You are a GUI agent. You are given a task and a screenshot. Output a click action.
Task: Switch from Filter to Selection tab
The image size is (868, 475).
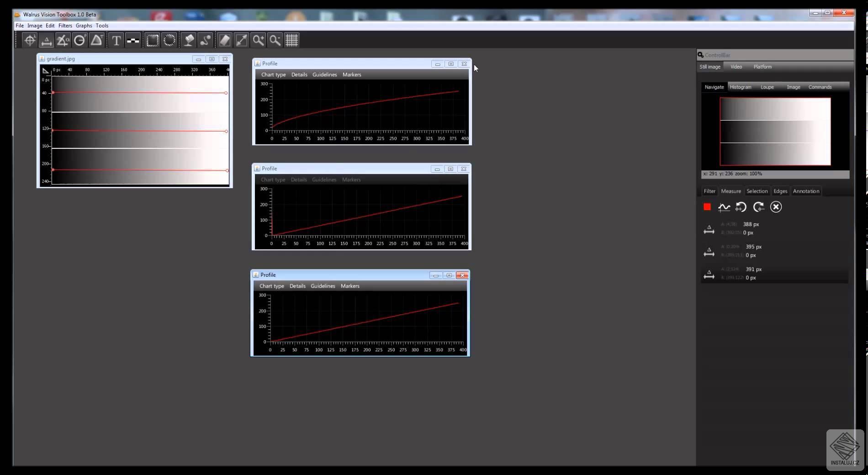pyautogui.click(x=757, y=191)
